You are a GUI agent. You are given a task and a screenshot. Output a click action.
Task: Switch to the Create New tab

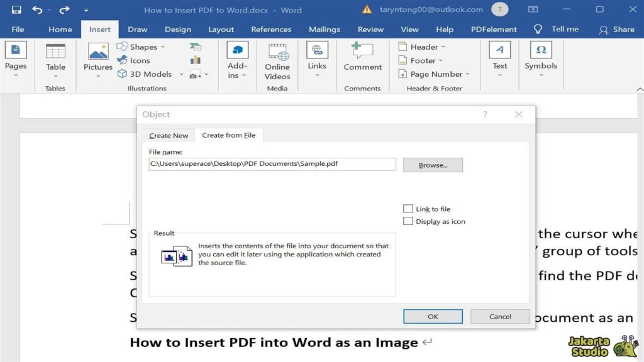(168, 135)
